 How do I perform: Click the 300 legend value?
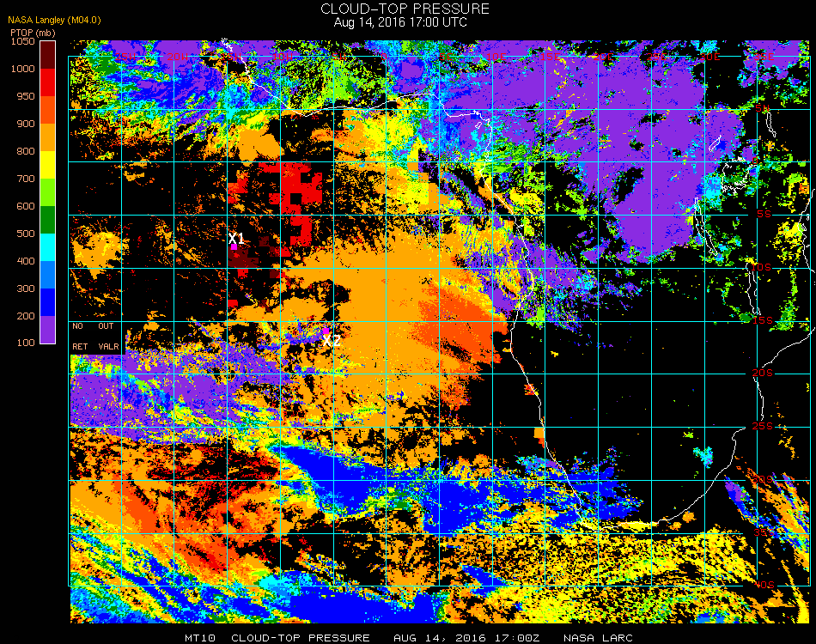pos(26,289)
